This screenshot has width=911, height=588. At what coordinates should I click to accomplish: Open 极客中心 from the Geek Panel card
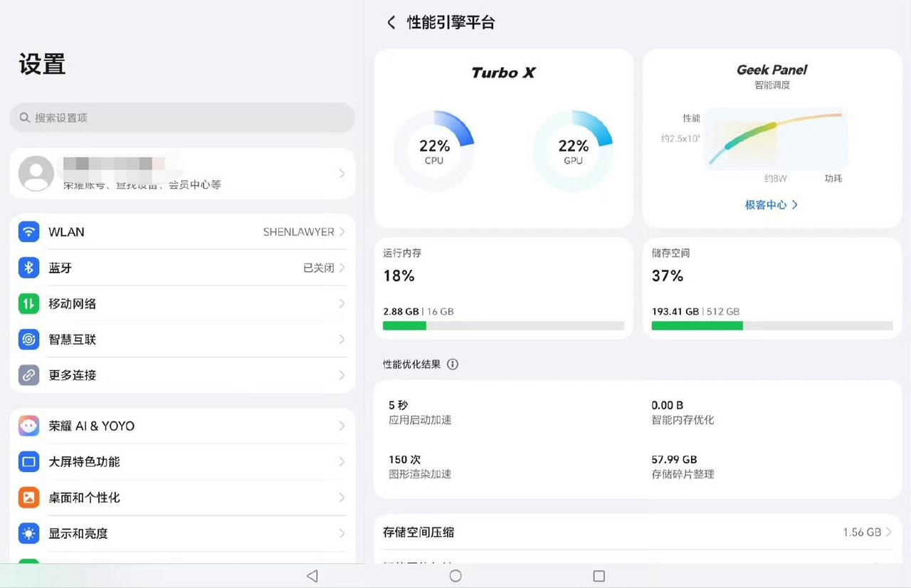tap(771, 205)
